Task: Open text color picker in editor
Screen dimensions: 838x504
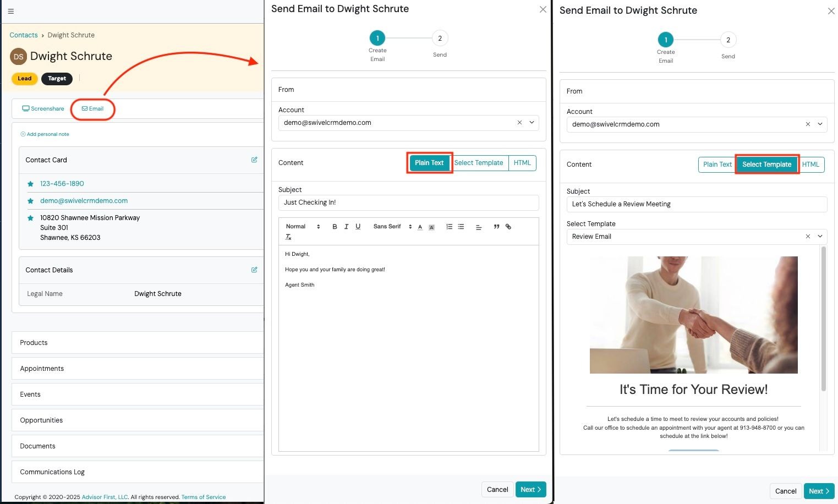Action: [x=420, y=227]
